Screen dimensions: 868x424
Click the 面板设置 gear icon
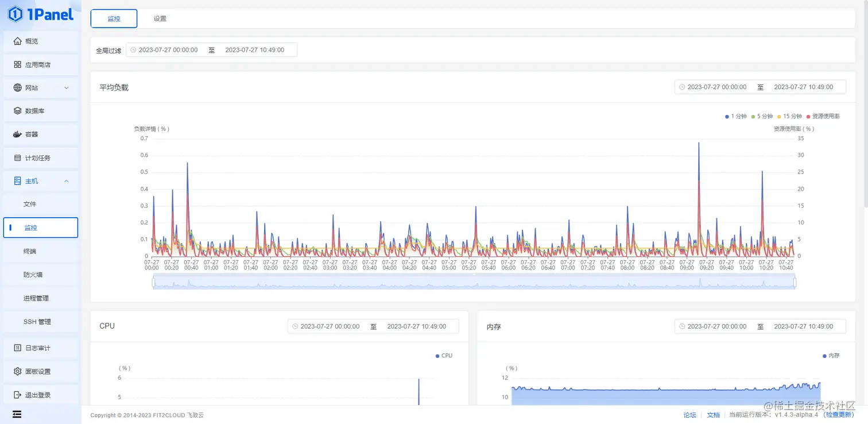point(17,372)
